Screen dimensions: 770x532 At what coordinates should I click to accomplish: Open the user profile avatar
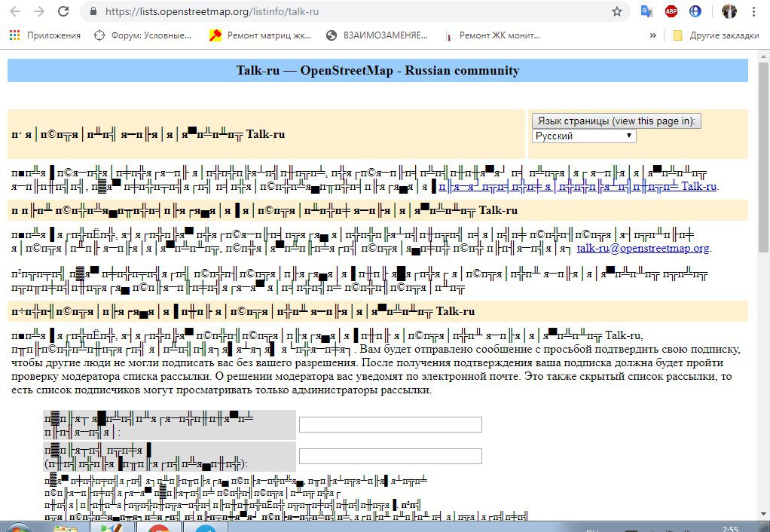point(729,11)
